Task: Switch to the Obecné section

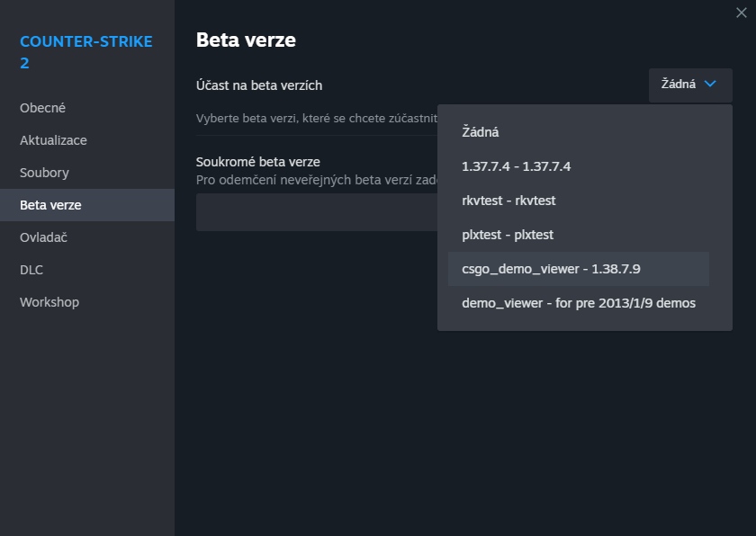Action: [x=42, y=107]
